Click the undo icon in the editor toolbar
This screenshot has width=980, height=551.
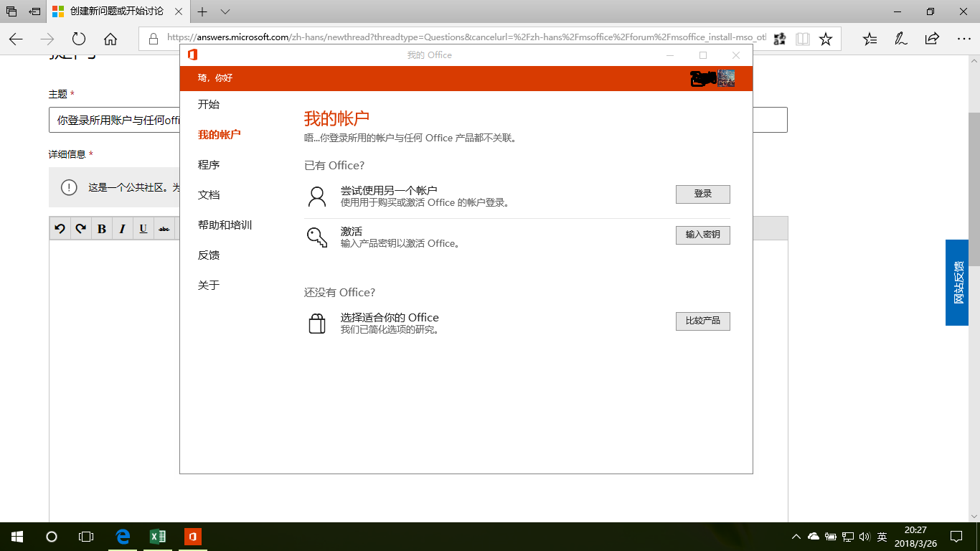[60, 229]
